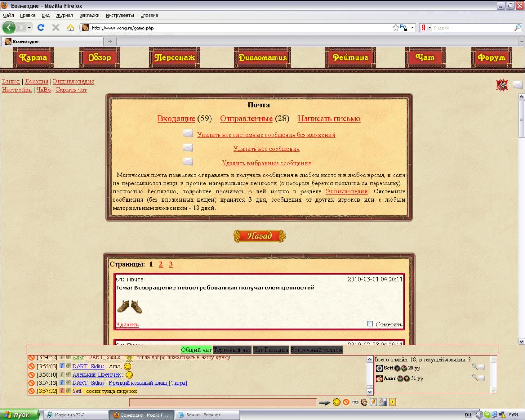Open the smiley picker below chat

[337, 402]
